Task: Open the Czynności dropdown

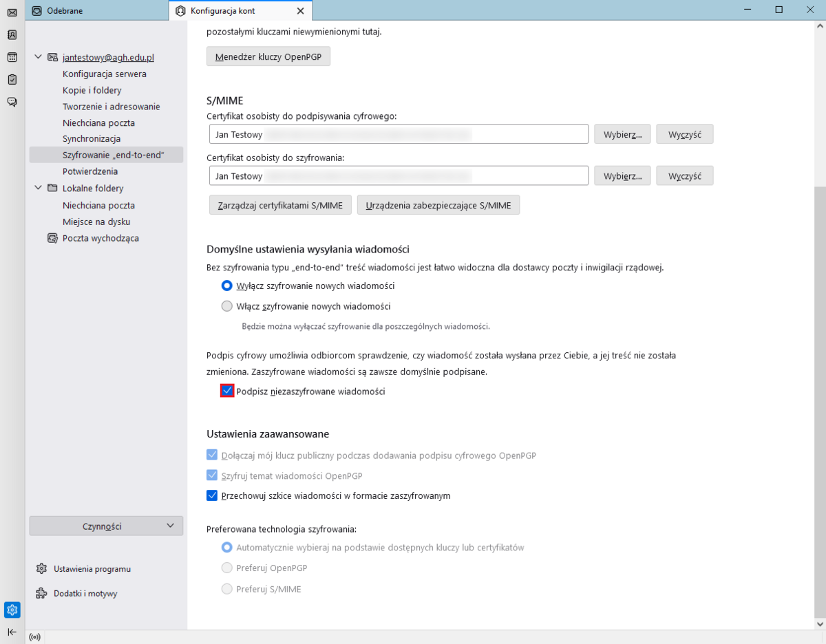Action: (106, 526)
